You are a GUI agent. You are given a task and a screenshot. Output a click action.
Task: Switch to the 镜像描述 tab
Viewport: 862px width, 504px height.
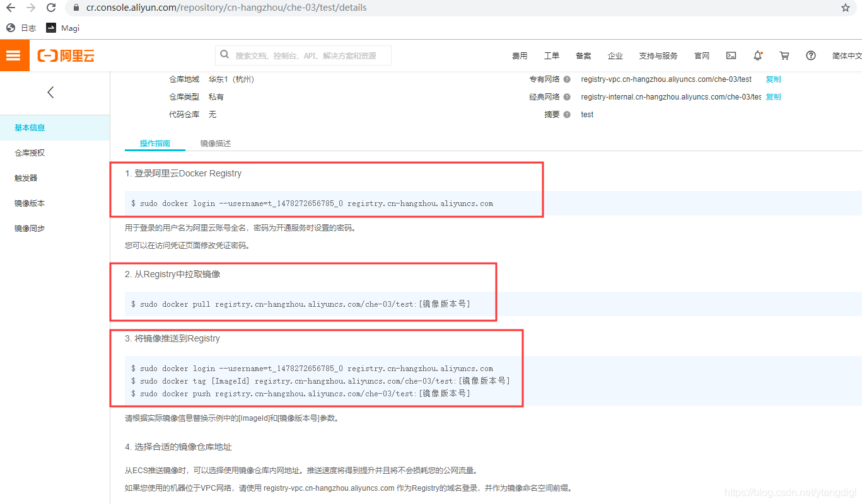pyautogui.click(x=216, y=143)
